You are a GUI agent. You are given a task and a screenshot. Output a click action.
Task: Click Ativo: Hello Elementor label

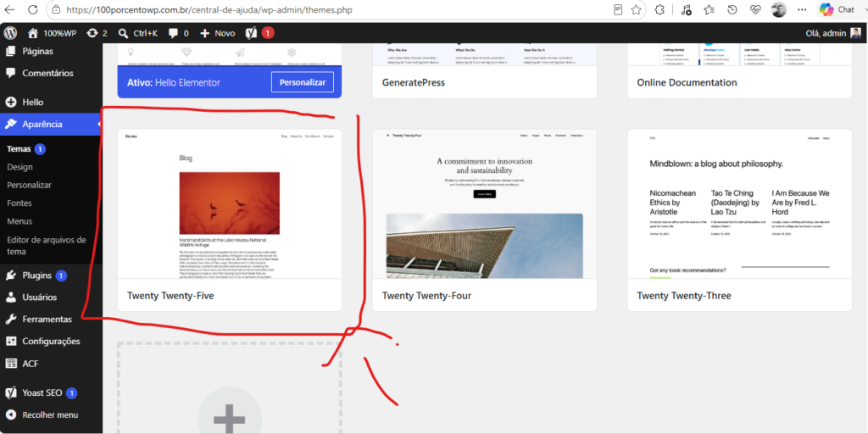pos(174,82)
